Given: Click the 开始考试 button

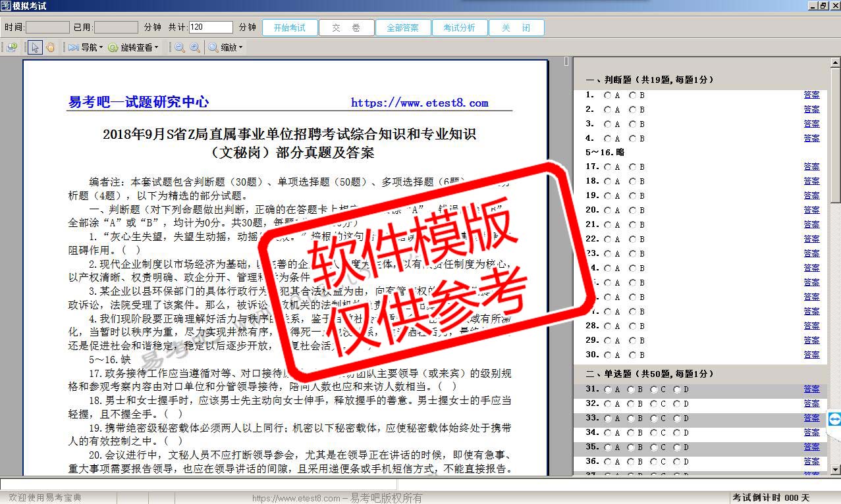Looking at the screenshot, I should 290,28.
